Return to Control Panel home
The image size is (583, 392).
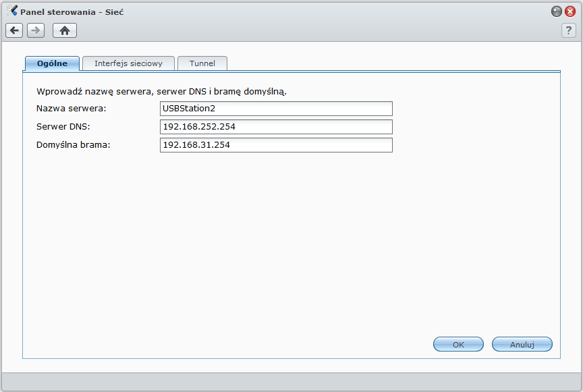65,30
